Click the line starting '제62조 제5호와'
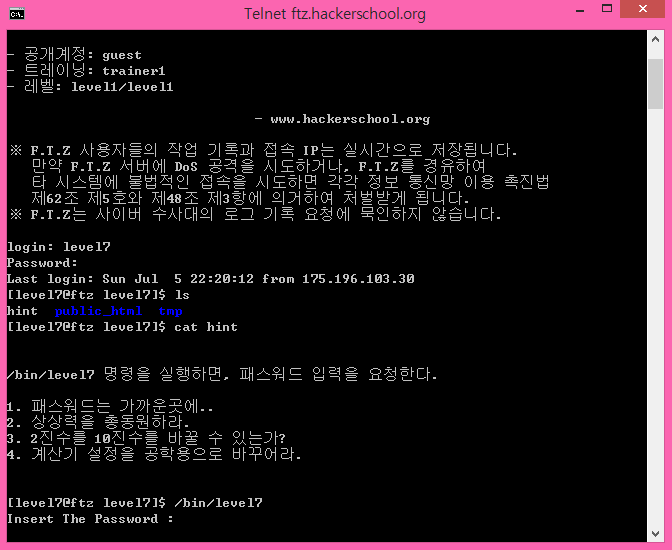 click(x=250, y=198)
